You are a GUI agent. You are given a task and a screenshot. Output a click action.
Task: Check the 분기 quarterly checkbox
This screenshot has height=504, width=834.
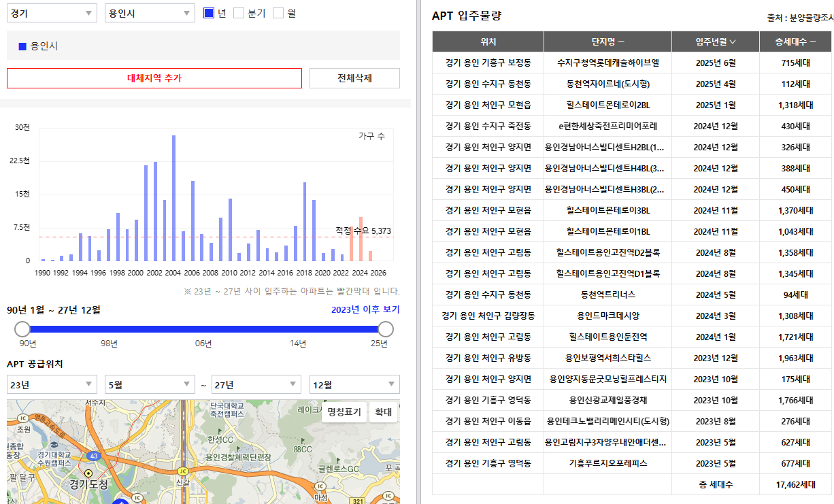239,13
